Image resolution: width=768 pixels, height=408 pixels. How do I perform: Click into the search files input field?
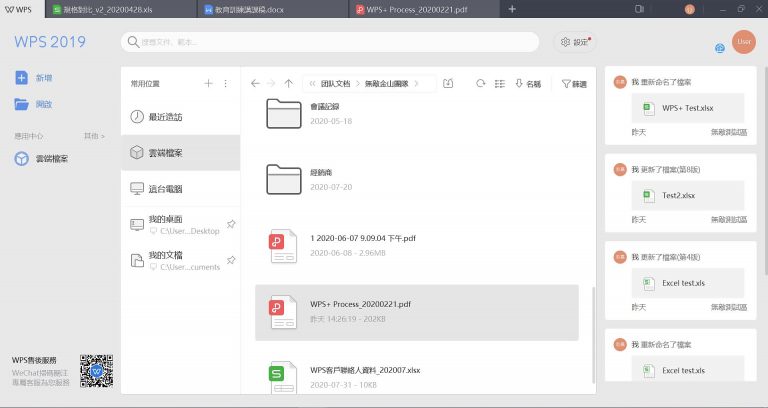tap(330, 42)
